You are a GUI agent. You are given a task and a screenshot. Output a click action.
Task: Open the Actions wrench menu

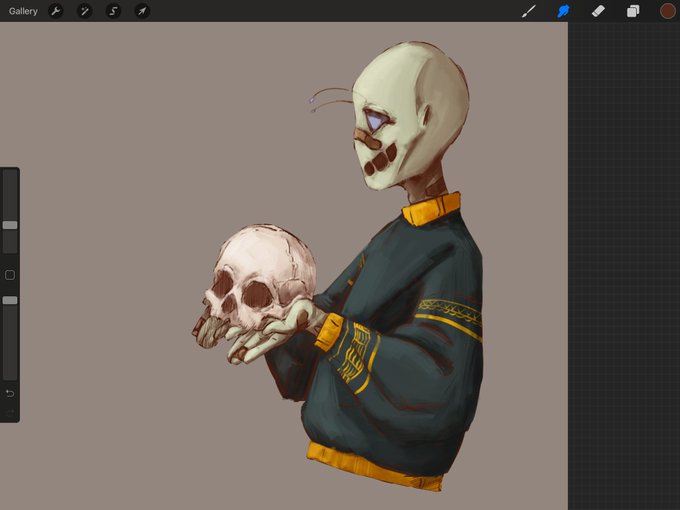pos(56,11)
